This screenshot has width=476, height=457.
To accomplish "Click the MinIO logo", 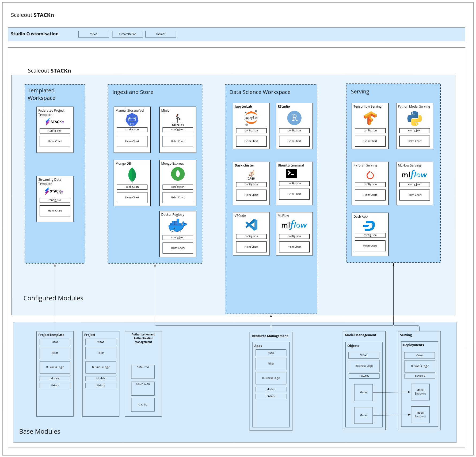I will point(178,121).
